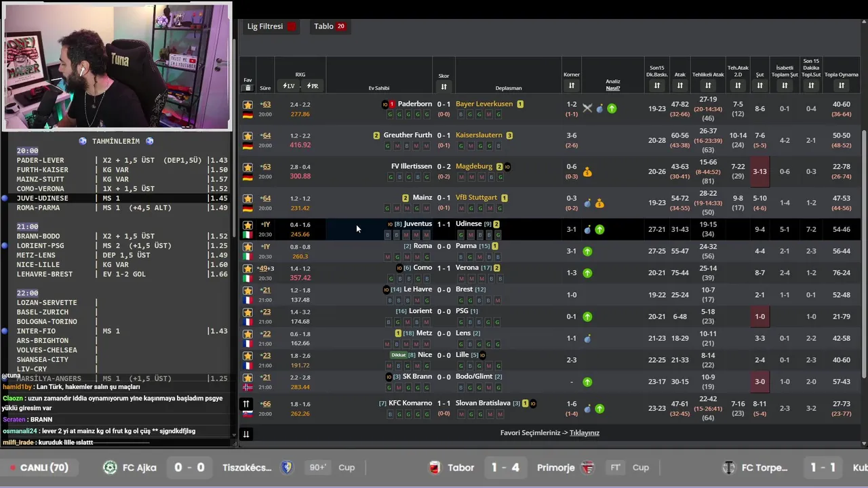Image resolution: width=868 pixels, height=488 pixels.
Task: Click move-up arrows icon on Komarno row
Action: click(246, 404)
